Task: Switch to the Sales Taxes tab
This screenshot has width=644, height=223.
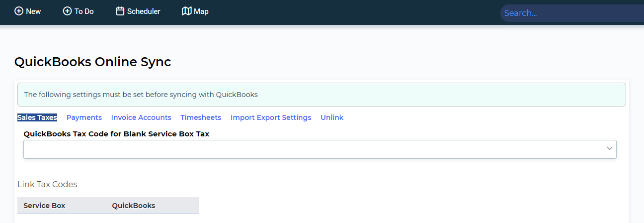Action: click(37, 117)
